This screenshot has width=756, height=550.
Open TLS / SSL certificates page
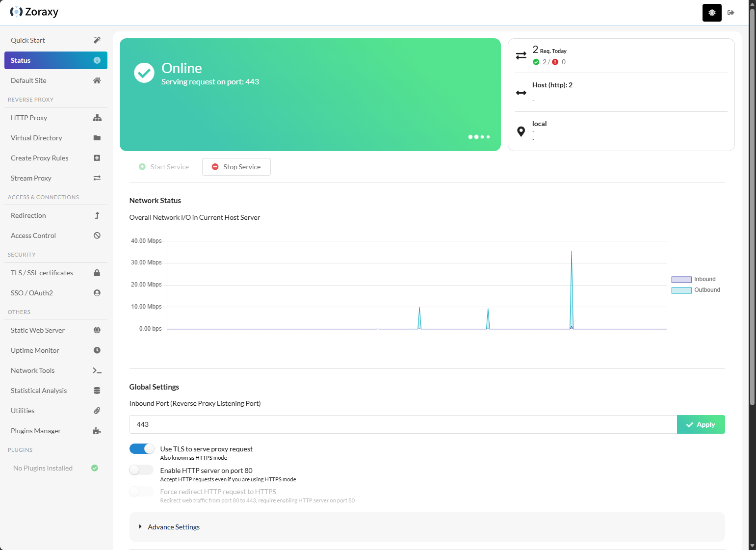(56, 273)
